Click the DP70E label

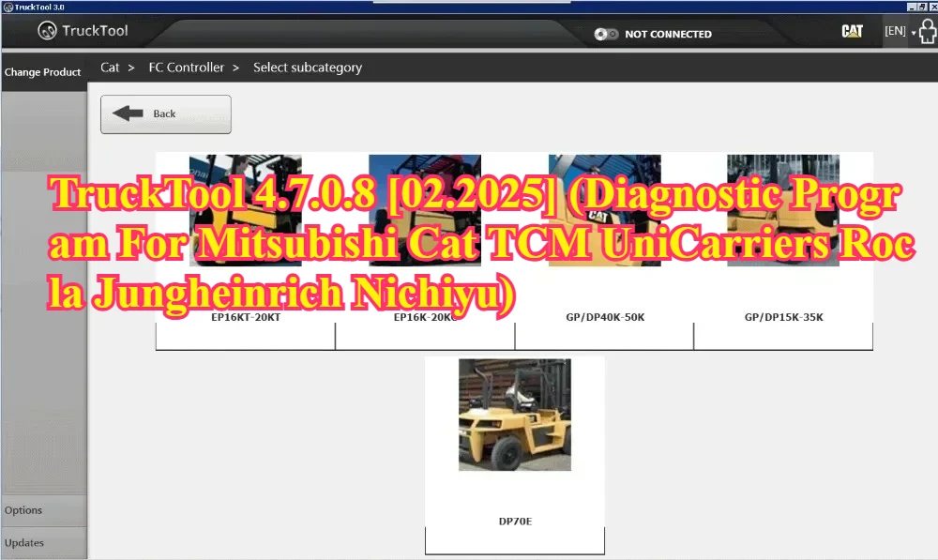tap(515, 522)
